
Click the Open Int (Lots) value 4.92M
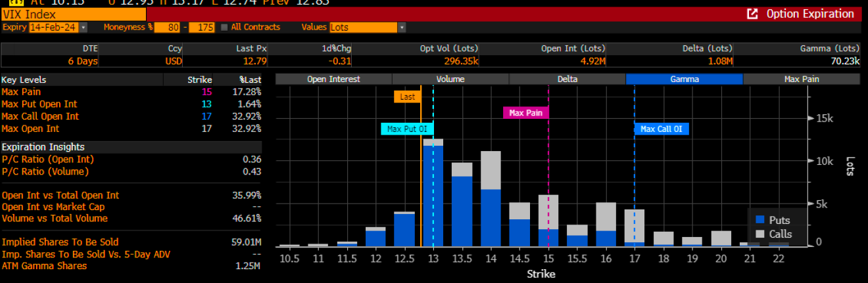point(592,61)
